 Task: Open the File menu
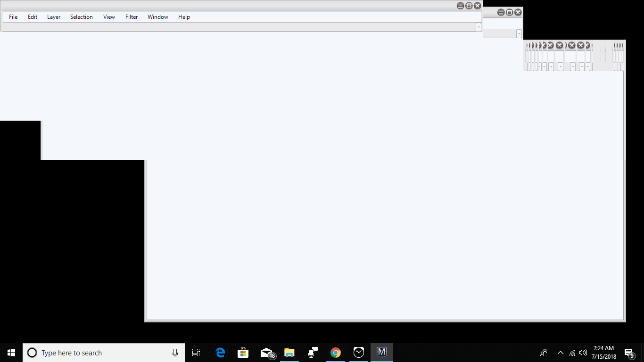point(13,16)
